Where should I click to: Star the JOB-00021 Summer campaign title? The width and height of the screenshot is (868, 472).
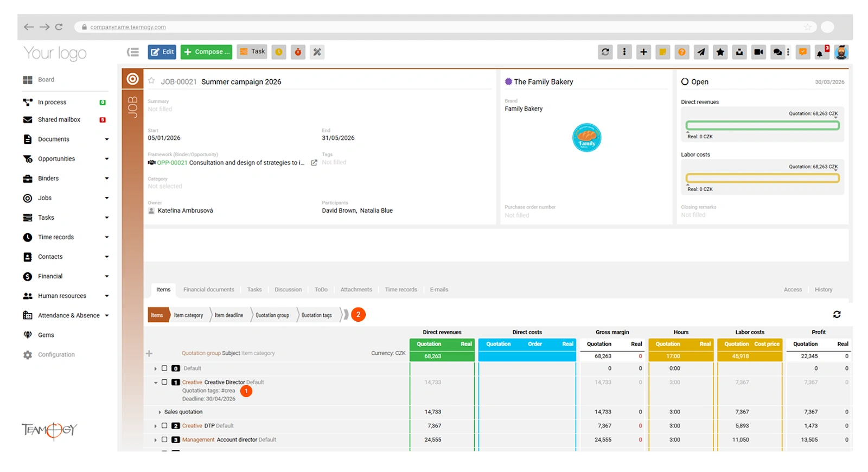[151, 81]
